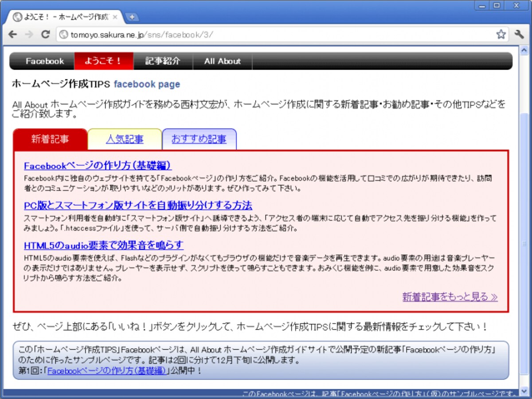
Task: Maximize the browser window
Action: click(497, 5)
